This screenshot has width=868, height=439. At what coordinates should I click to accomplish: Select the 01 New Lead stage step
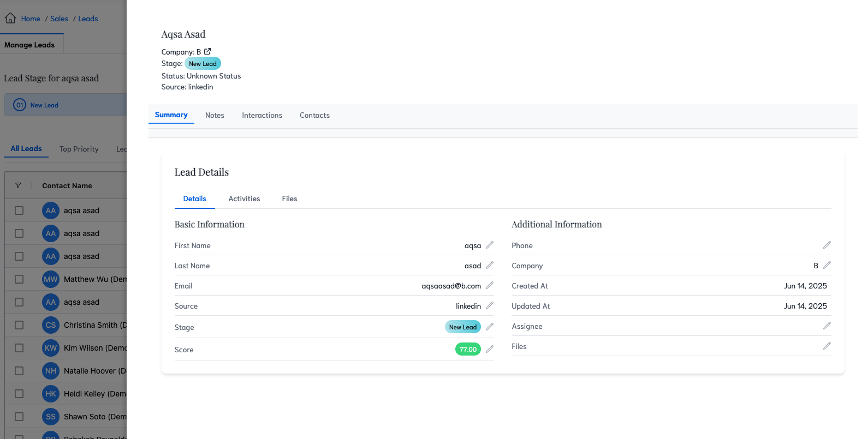pyautogui.click(x=37, y=105)
